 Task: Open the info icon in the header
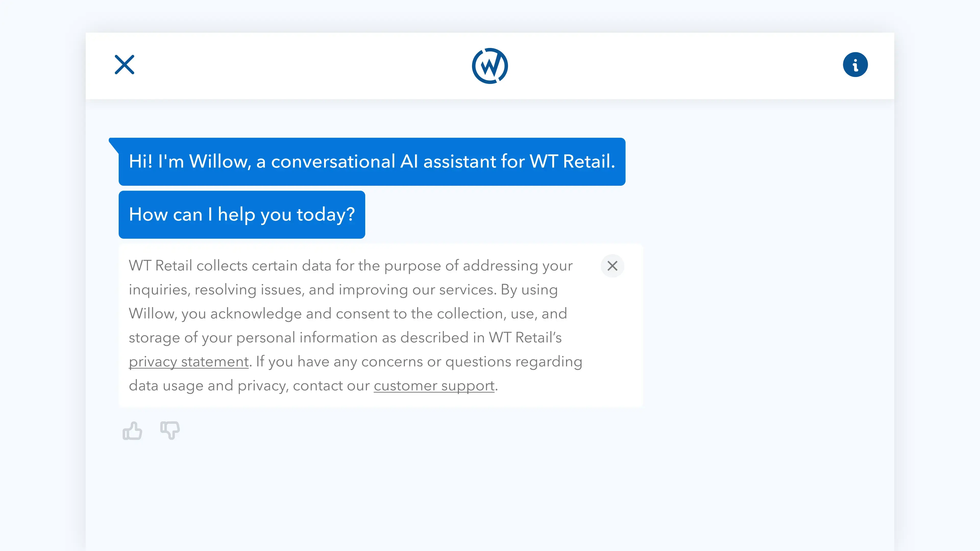click(x=855, y=65)
